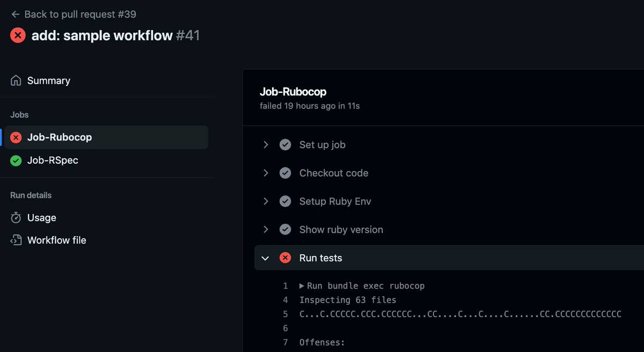Click the check icon for Checkout code
The width and height of the screenshot is (644, 352).
click(x=286, y=173)
